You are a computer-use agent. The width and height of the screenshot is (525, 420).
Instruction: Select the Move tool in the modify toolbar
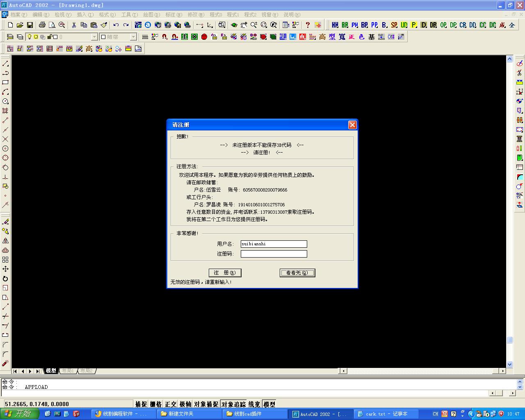[5, 269]
